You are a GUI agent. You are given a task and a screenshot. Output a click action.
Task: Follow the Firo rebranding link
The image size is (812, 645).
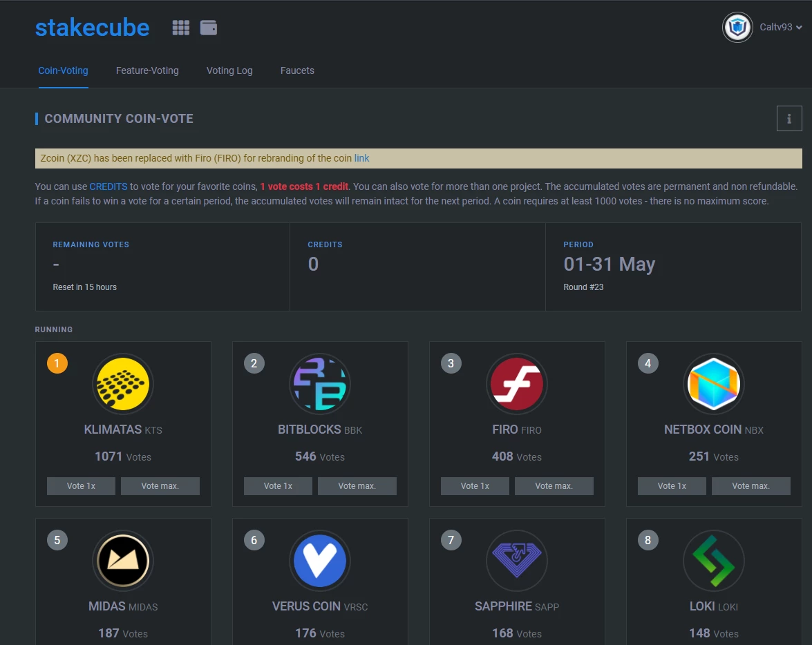(x=361, y=158)
